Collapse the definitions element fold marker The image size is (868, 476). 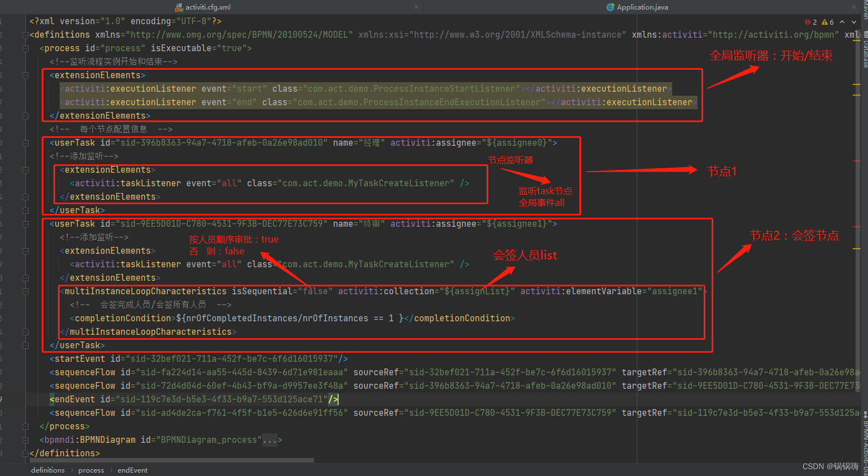(x=24, y=34)
